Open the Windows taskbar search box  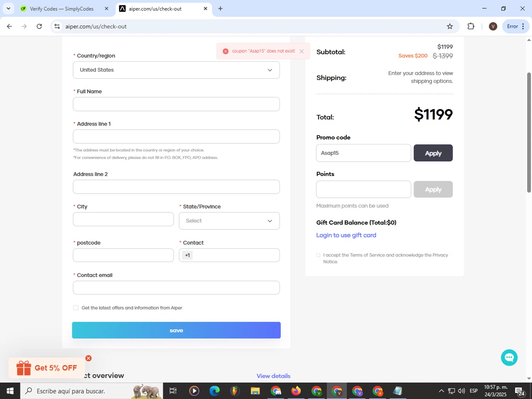(92, 391)
